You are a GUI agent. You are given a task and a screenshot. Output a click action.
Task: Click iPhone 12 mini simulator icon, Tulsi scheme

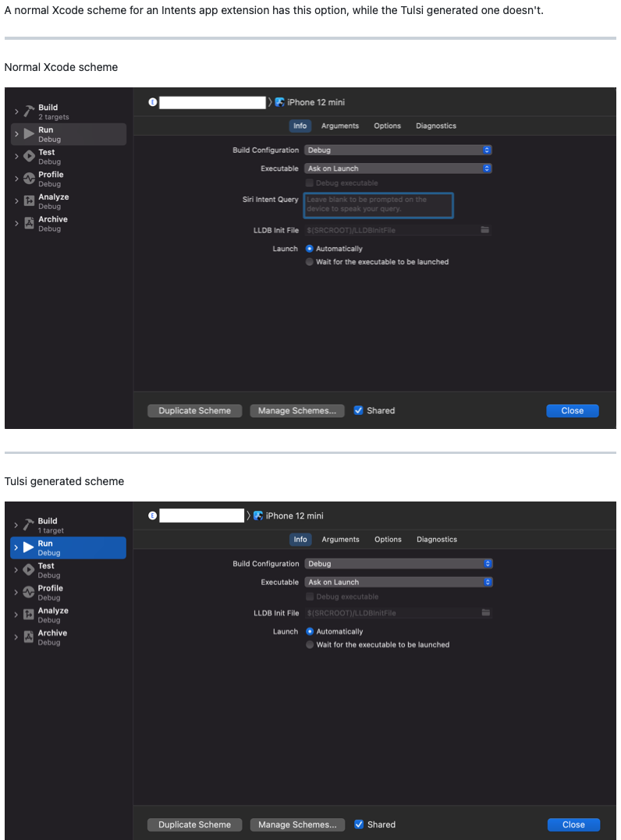point(258,516)
